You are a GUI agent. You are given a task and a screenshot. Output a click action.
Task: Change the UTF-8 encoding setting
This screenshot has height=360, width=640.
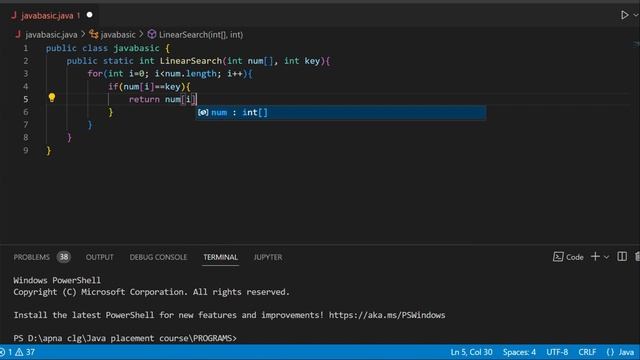pos(557,352)
